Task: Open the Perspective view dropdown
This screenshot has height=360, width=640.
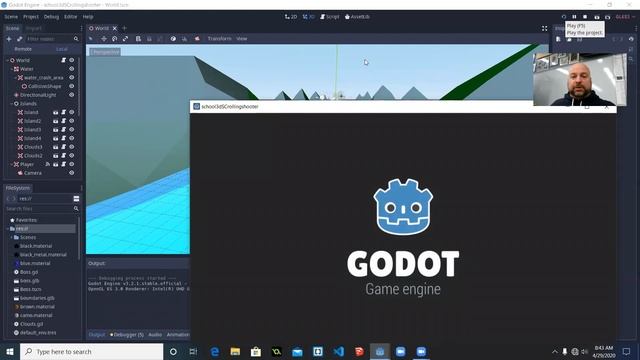Action: point(105,52)
